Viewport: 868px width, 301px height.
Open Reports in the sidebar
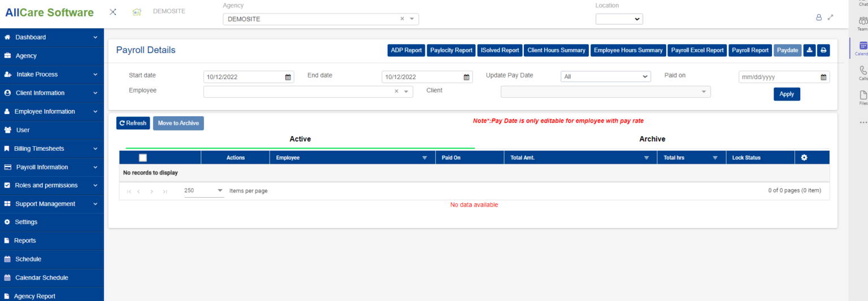(52, 241)
